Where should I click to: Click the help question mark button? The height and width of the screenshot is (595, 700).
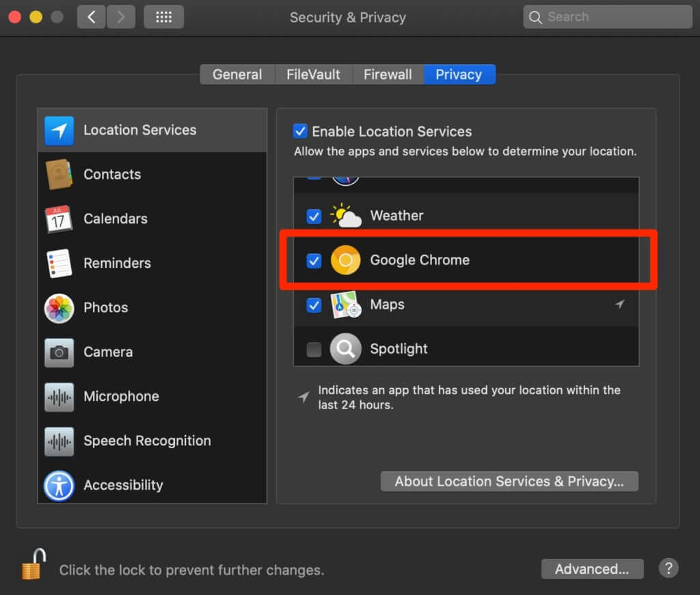pyautogui.click(x=669, y=568)
